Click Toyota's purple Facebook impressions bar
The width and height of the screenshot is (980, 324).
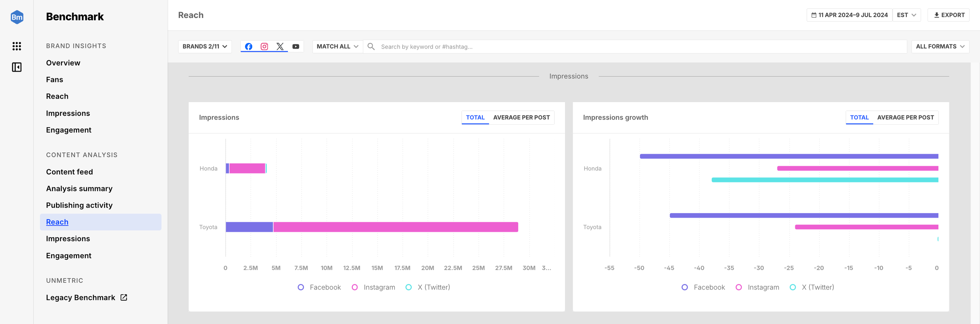click(249, 227)
